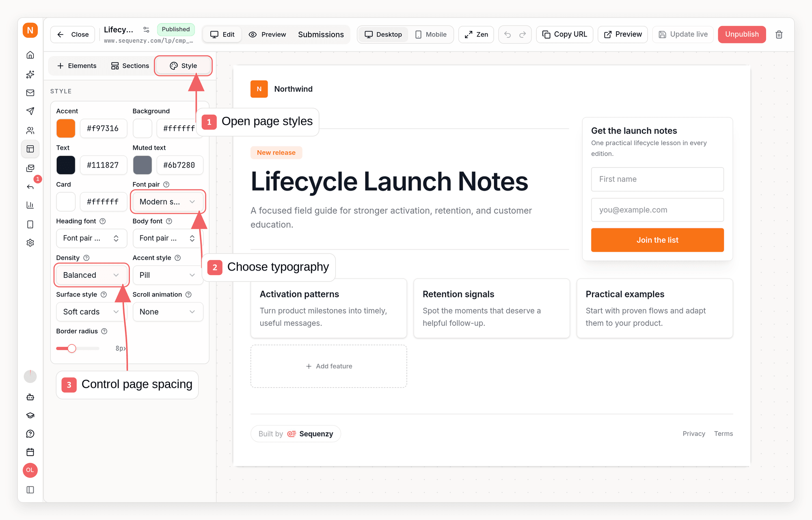The height and width of the screenshot is (520, 812).
Task: Open the Privacy footer link
Action: pos(694,434)
